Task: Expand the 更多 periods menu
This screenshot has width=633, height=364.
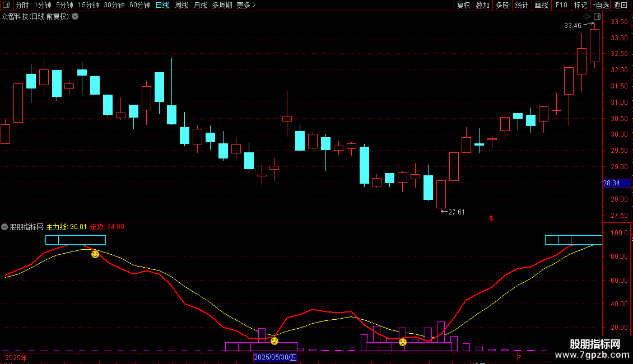Action: 246,5
